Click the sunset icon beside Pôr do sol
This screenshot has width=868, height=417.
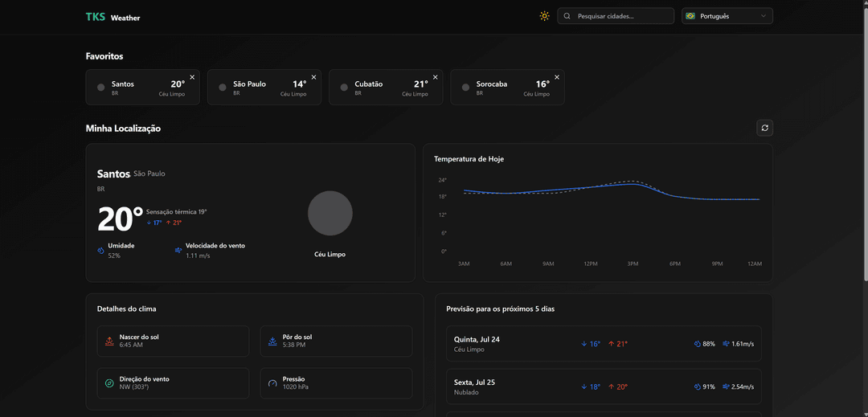pyautogui.click(x=272, y=341)
